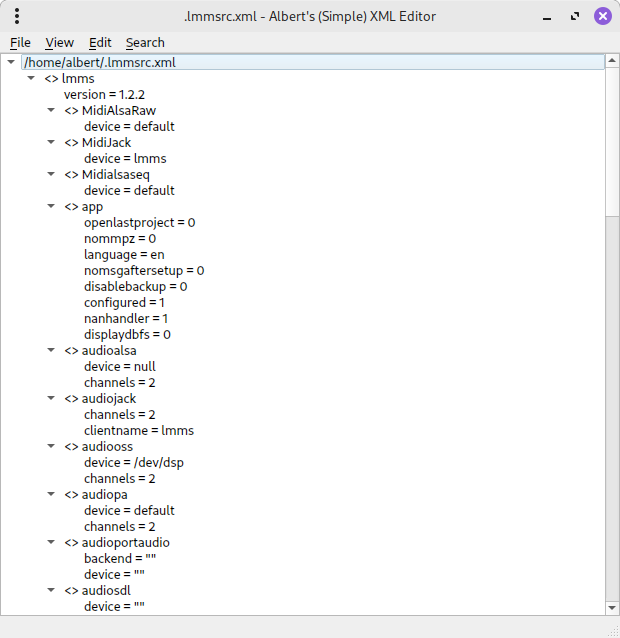Collapse the audiooss element
The width and height of the screenshot is (620, 638).
point(51,446)
